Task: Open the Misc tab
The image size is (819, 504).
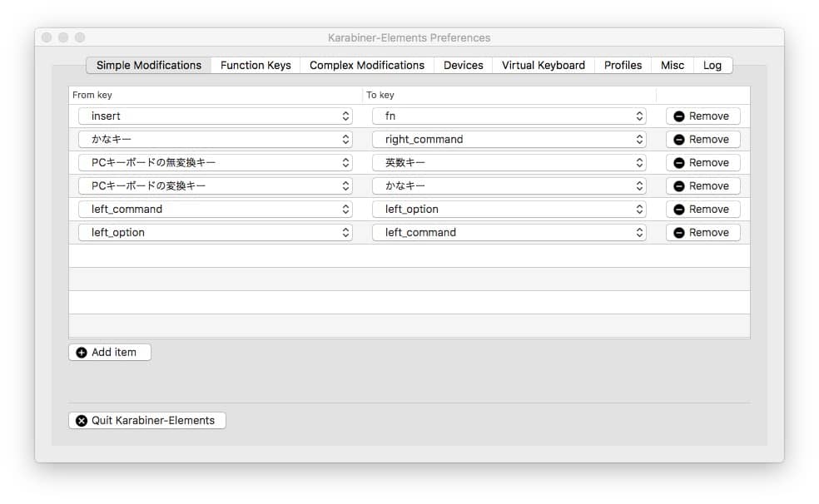Action: coord(673,65)
